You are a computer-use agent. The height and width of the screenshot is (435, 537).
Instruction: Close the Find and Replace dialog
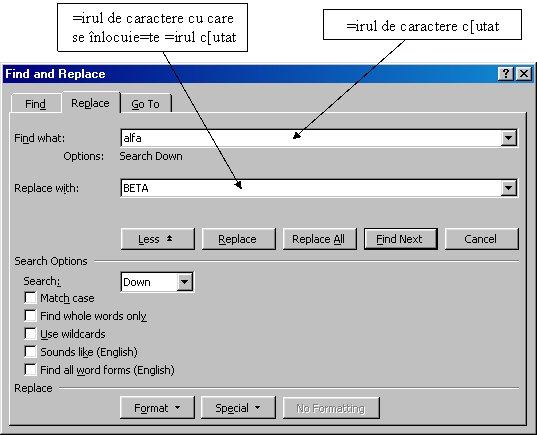click(524, 74)
